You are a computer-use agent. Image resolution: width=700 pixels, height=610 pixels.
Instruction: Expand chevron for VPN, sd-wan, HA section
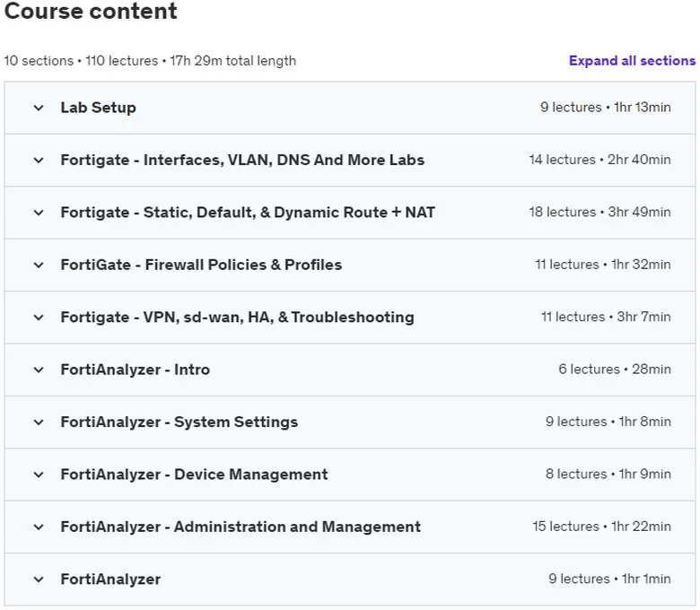pyautogui.click(x=39, y=318)
